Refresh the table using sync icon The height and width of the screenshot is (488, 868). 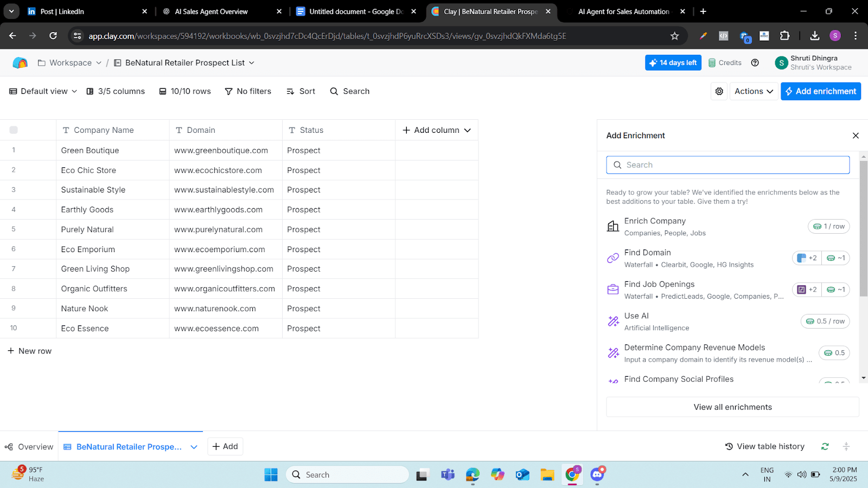click(825, 447)
